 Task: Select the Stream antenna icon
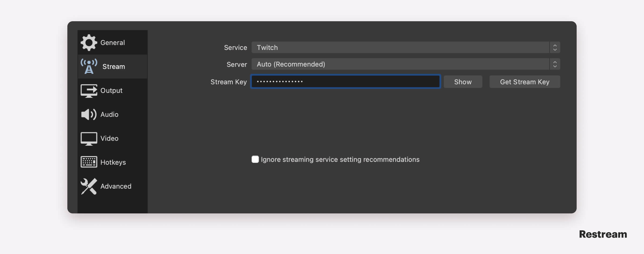89,66
